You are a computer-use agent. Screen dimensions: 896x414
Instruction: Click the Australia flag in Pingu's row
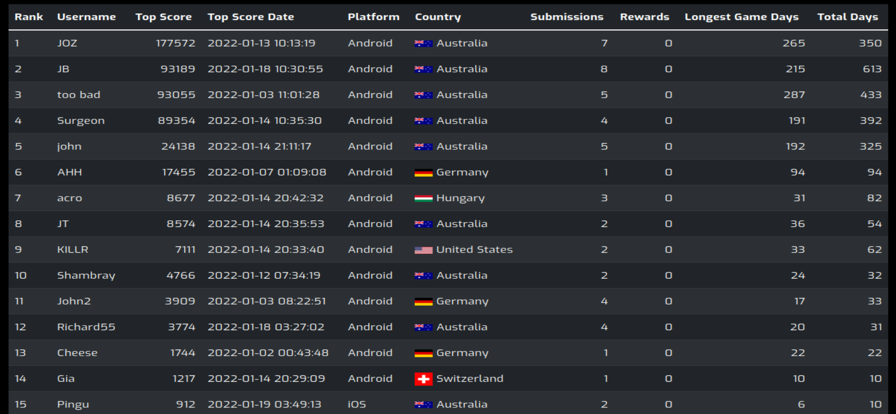[x=423, y=404]
